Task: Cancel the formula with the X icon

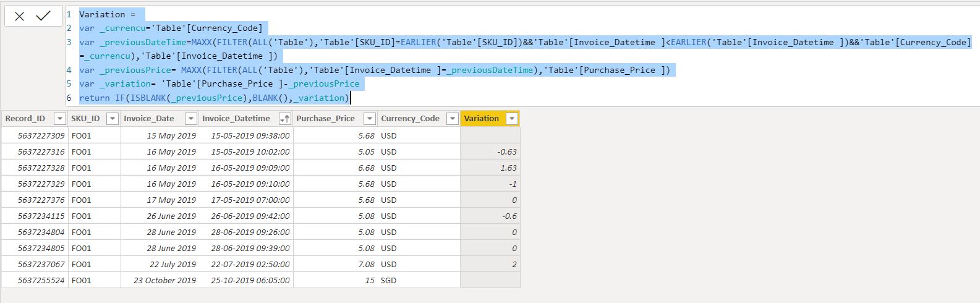Action: 20,16
